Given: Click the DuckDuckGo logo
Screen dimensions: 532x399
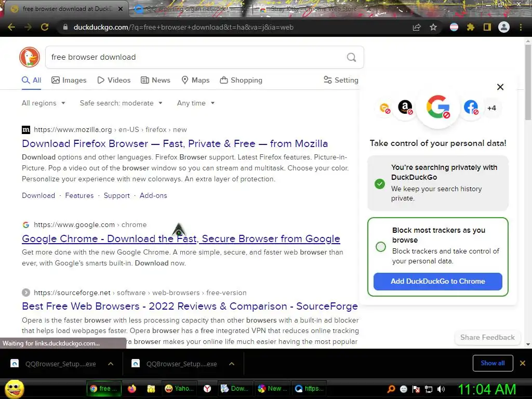Looking at the screenshot, I should coord(30,57).
